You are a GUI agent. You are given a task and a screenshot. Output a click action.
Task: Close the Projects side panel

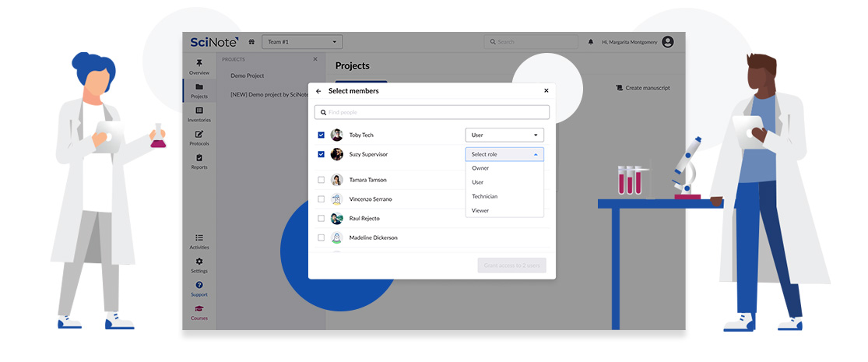click(315, 59)
